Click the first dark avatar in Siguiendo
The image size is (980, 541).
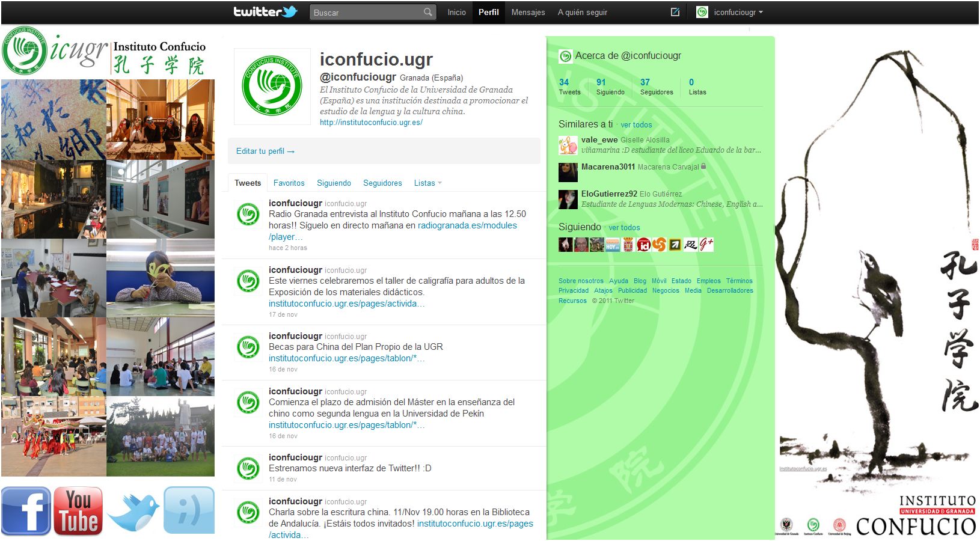[x=565, y=245]
